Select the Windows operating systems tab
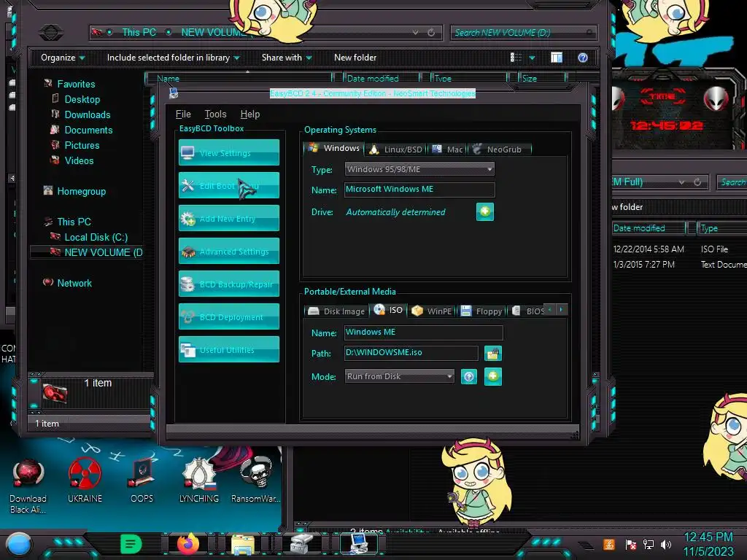747x560 pixels. click(333, 148)
